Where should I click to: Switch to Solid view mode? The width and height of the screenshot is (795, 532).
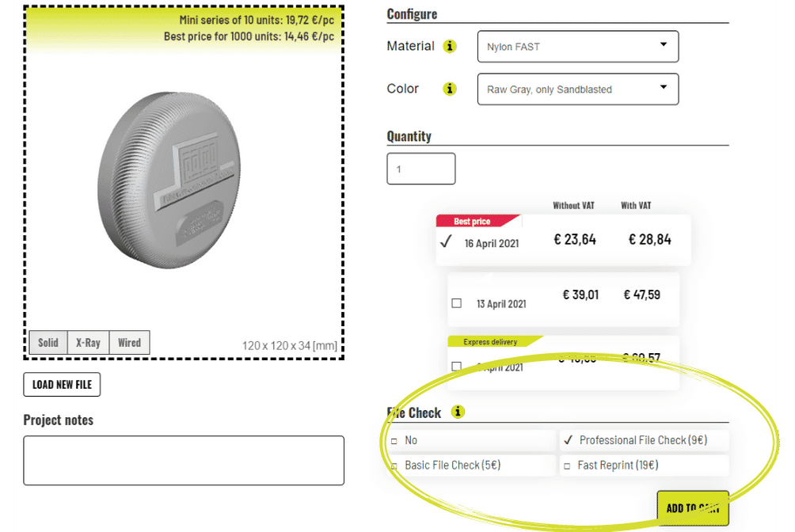48,342
